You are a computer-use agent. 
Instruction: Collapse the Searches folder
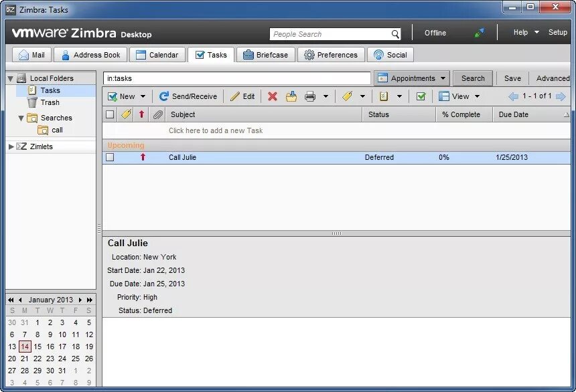[21, 118]
